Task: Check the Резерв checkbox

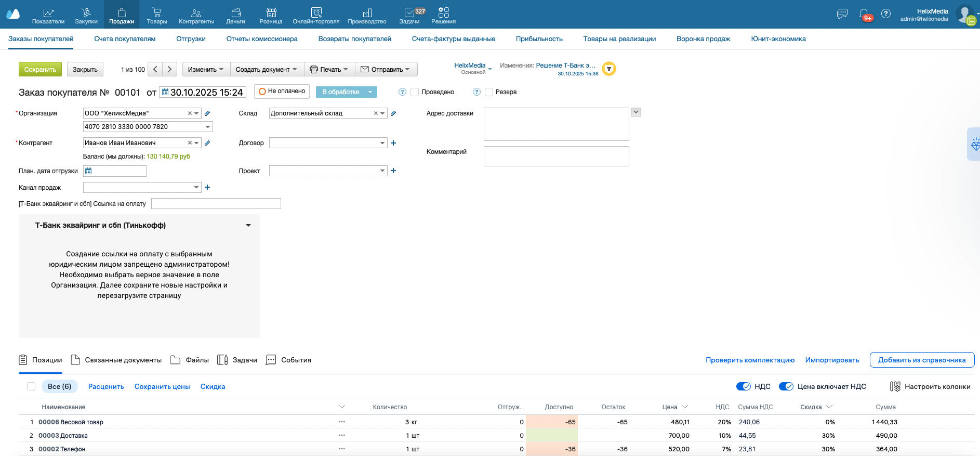Action: [489, 92]
